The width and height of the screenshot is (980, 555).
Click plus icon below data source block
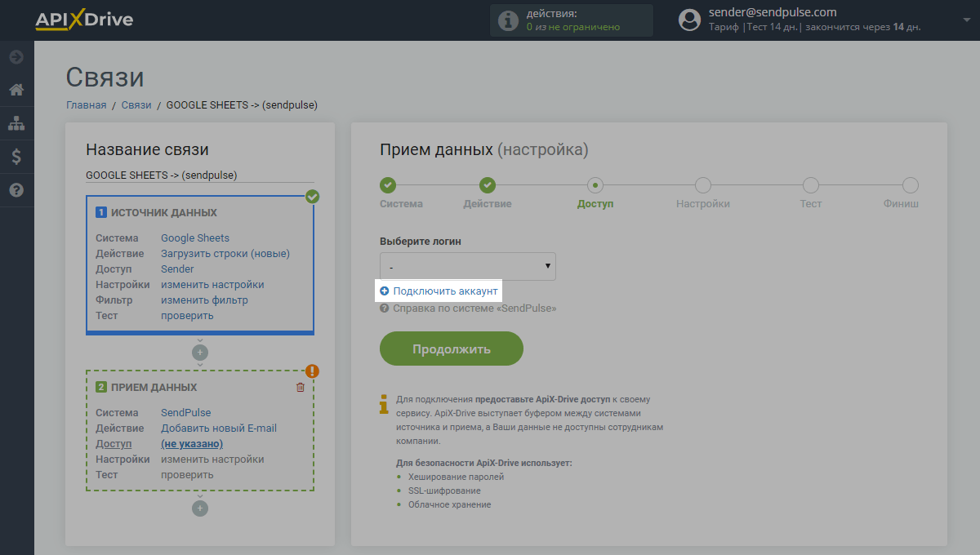pos(200,353)
